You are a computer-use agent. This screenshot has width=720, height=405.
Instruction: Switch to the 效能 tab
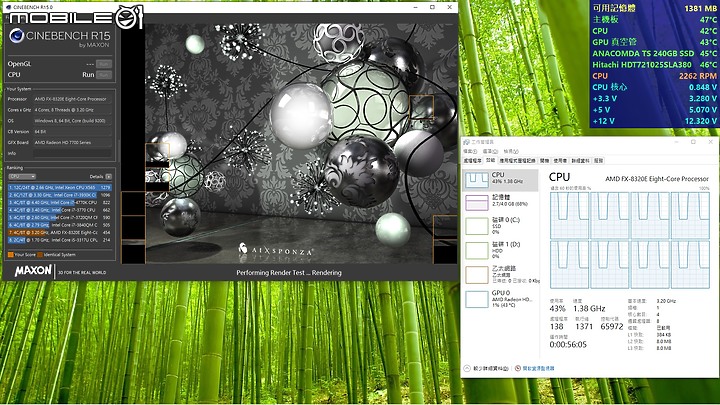click(x=490, y=160)
